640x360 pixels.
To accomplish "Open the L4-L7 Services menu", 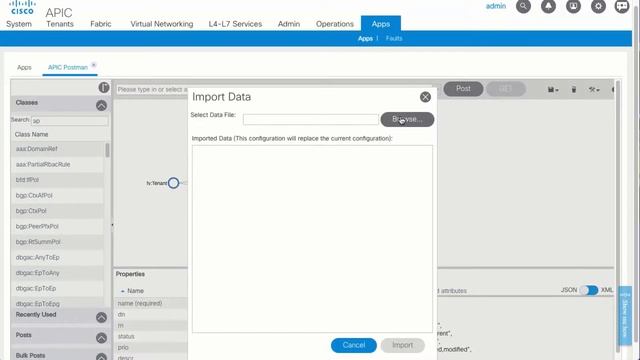I will [235, 24].
